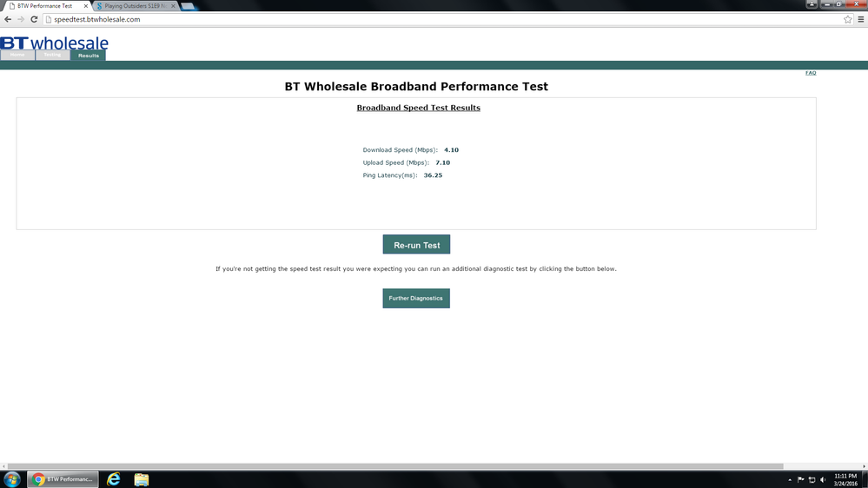Close the BTW Performance Test tab
The width and height of the screenshot is (868, 488).
click(86, 6)
